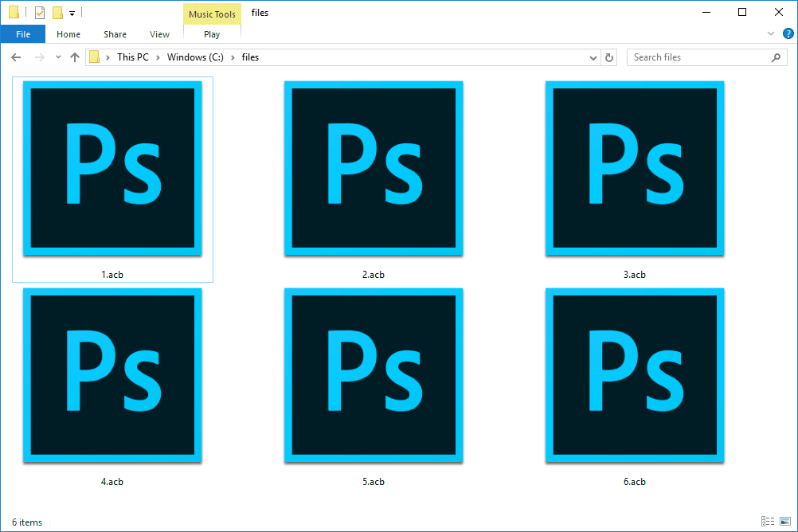
Task: Select the 3.acb Photoshop file icon
Action: point(635,168)
